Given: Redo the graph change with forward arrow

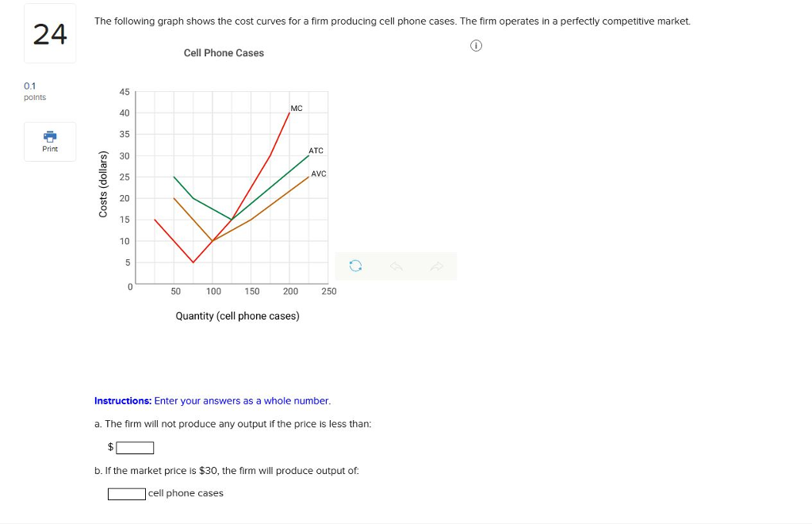Looking at the screenshot, I should [x=435, y=266].
